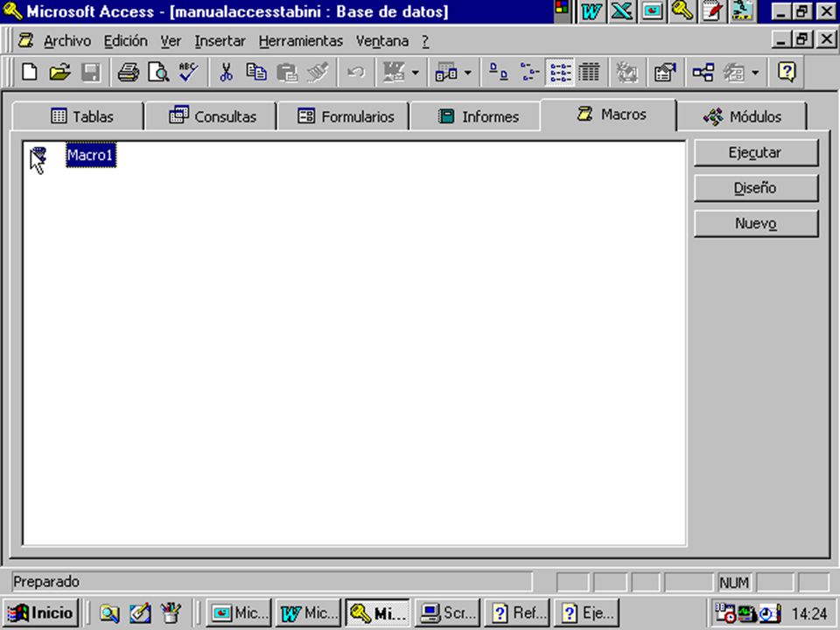Click the New Object toolbar icon

tap(734, 72)
